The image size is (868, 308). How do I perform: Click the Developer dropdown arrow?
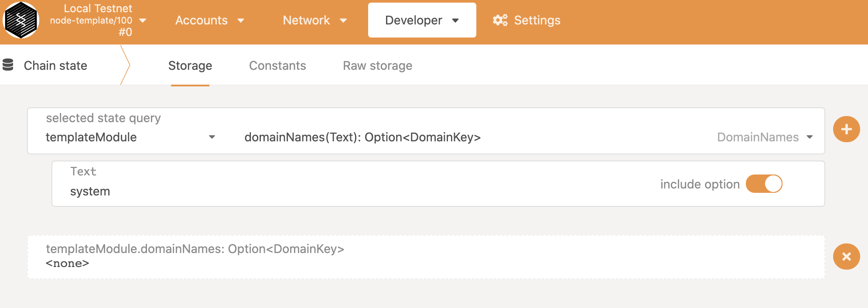pyautogui.click(x=455, y=21)
